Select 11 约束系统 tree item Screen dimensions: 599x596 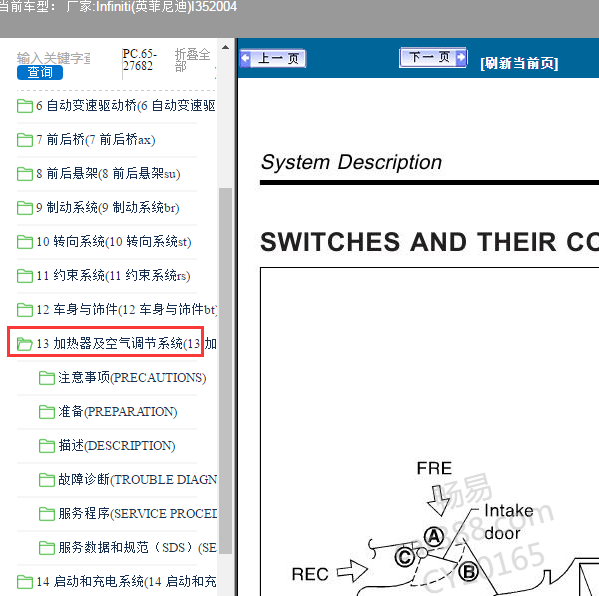113,276
